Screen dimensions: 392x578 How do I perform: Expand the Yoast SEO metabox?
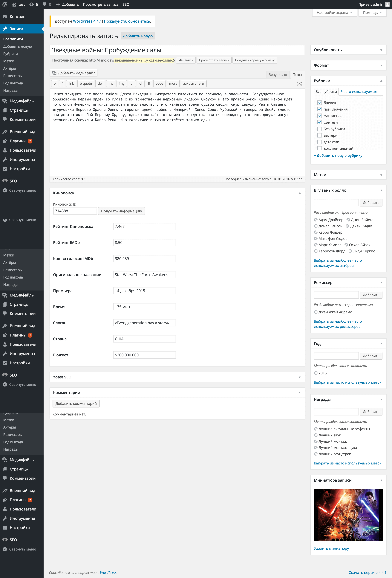[299, 377]
